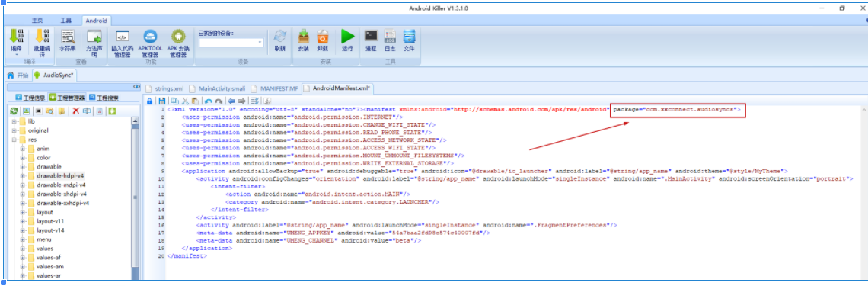Expand the anim folder node
This screenshot has width=868, height=286.
22,149
